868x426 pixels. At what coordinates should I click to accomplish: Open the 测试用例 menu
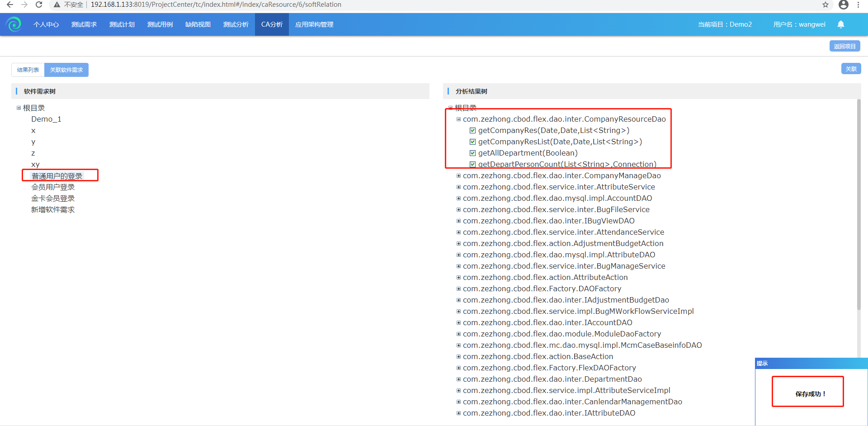tap(160, 24)
